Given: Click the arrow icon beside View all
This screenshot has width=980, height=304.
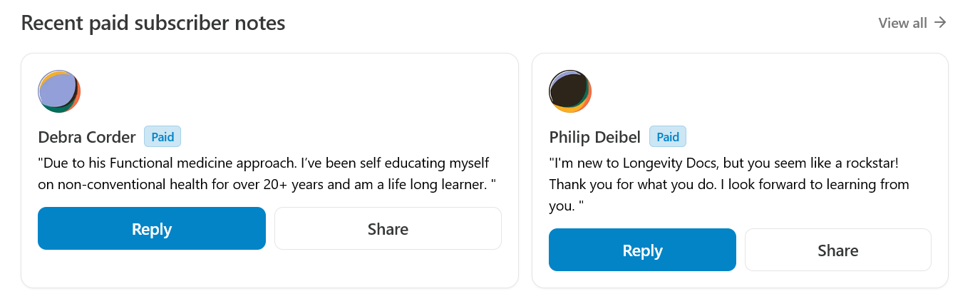Looking at the screenshot, I should [x=940, y=23].
